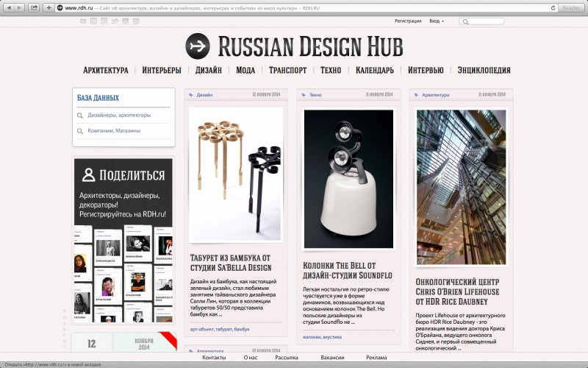Open the Архитектура category tag on Lifehouse card

tap(435, 95)
